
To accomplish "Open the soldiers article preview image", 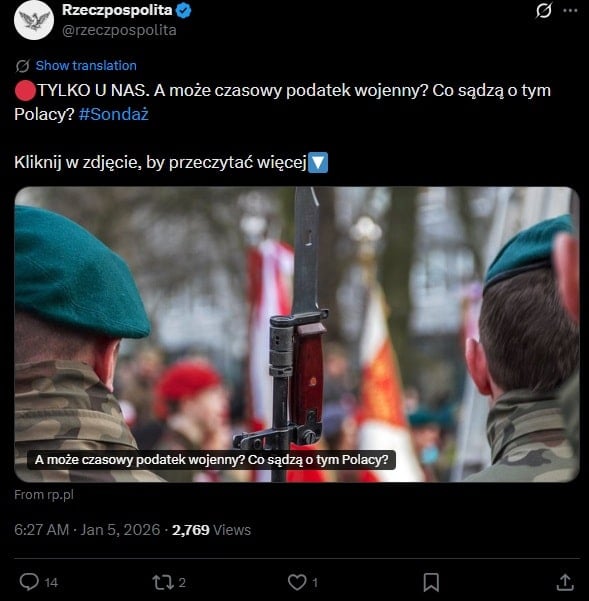I will (297, 334).
